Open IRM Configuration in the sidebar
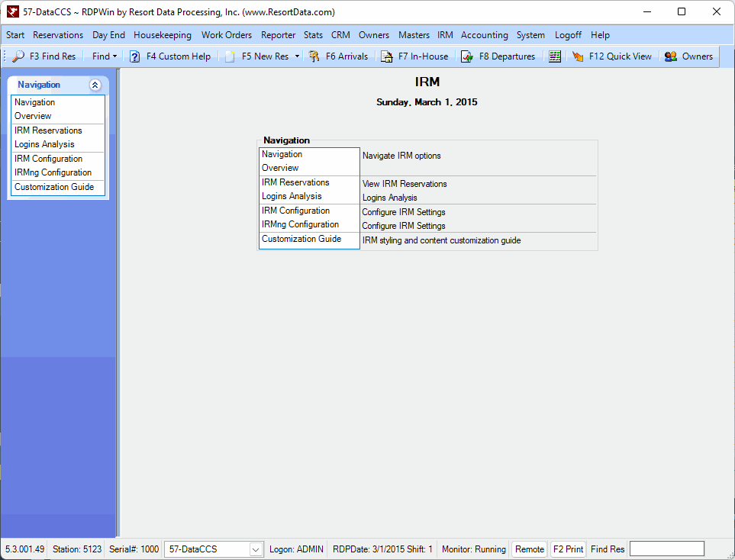735x560 pixels. pos(48,159)
